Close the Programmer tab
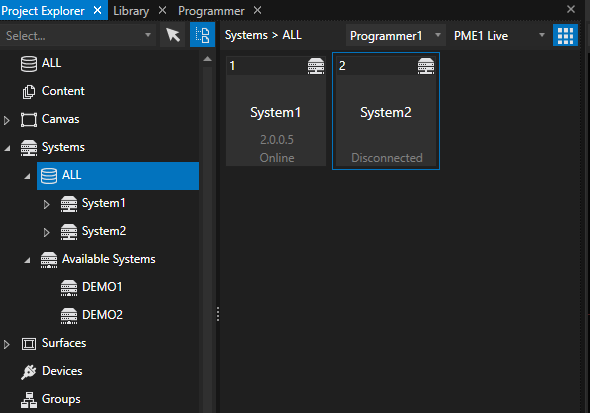 (x=257, y=10)
